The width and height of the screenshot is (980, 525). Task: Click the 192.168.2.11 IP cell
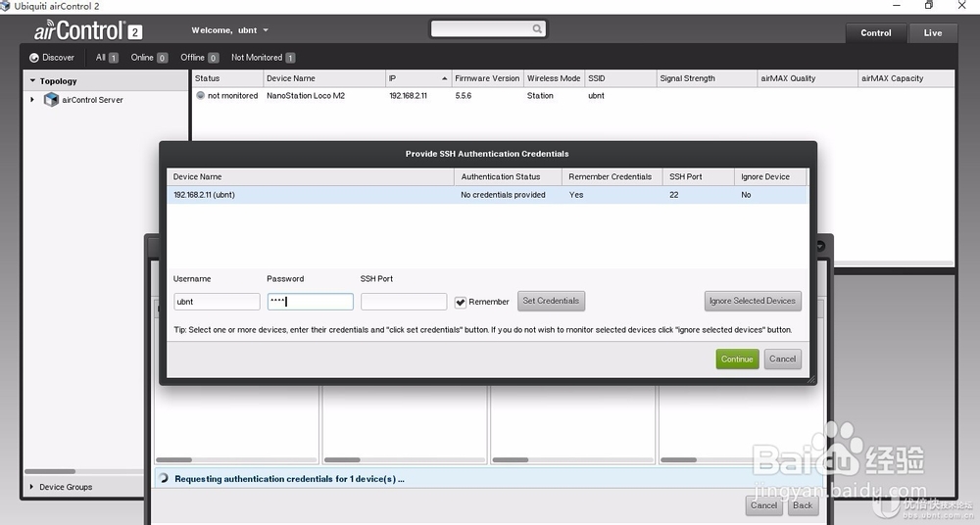(x=408, y=96)
